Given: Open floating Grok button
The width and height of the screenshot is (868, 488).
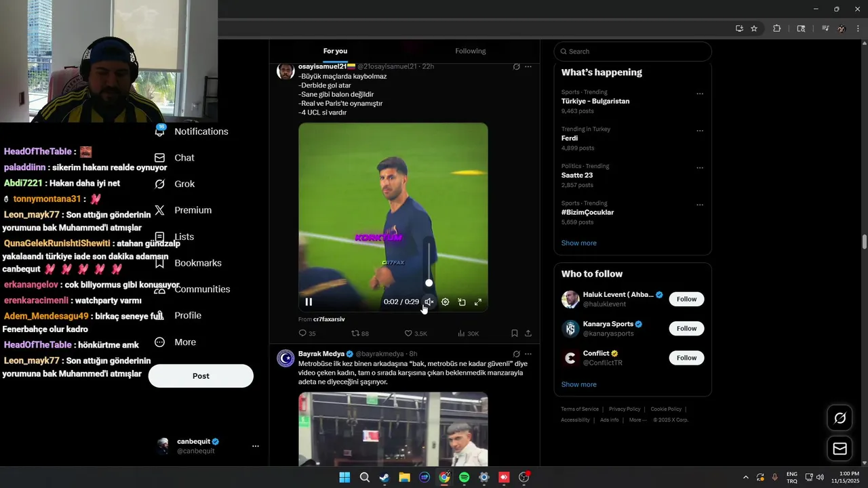Looking at the screenshot, I should click(840, 418).
